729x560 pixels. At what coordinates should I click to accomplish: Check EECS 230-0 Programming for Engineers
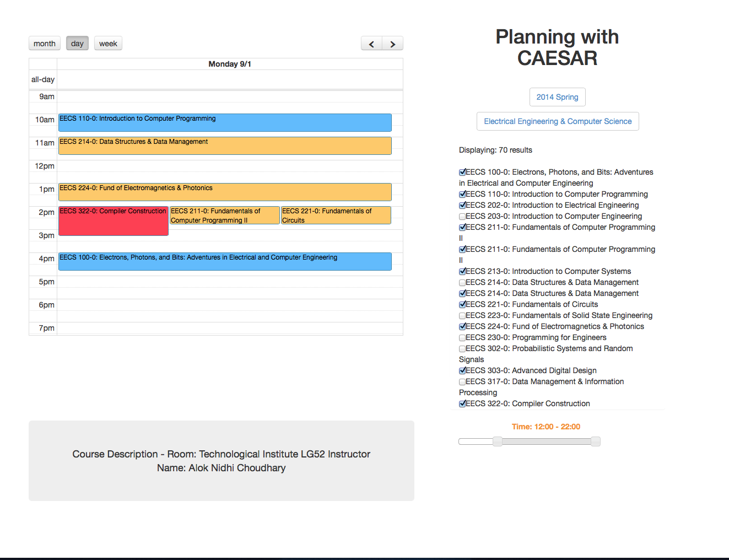pyautogui.click(x=462, y=337)
